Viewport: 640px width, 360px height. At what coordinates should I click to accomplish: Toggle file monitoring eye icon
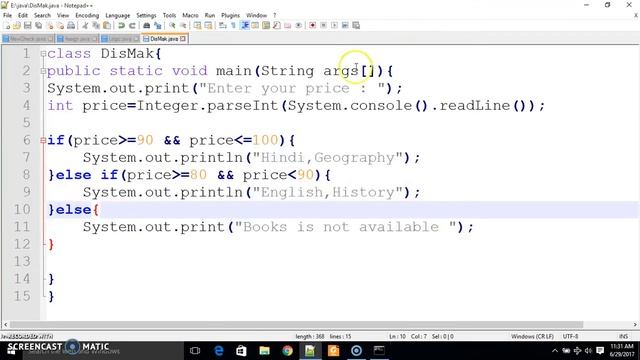click(x=299, y=25)
